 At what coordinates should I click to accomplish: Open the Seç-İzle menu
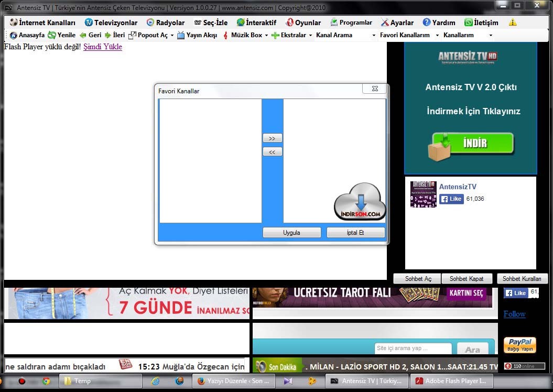pyautogui.click(x=211, y=23)
